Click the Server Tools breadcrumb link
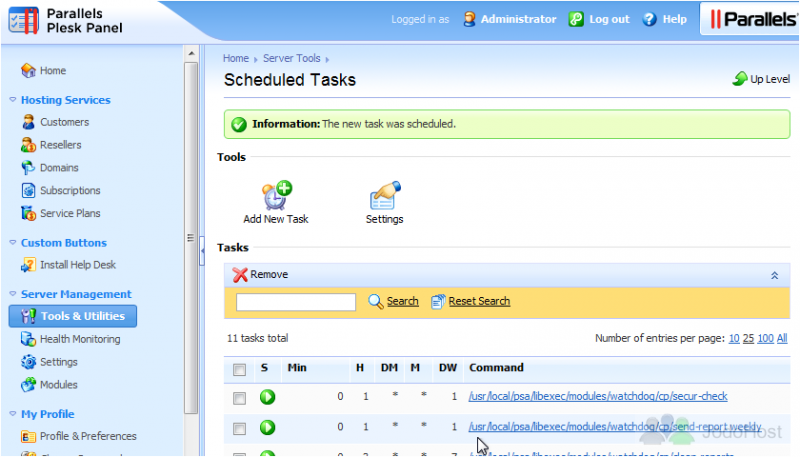 click(292, 58)
